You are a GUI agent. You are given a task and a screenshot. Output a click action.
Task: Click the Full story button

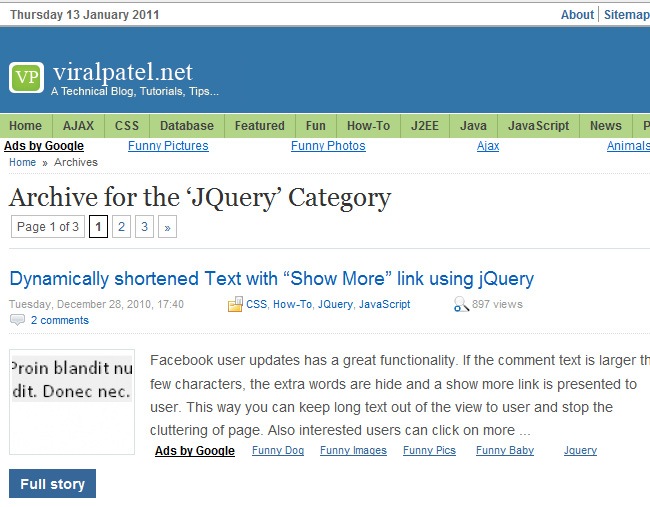point(52,483)
